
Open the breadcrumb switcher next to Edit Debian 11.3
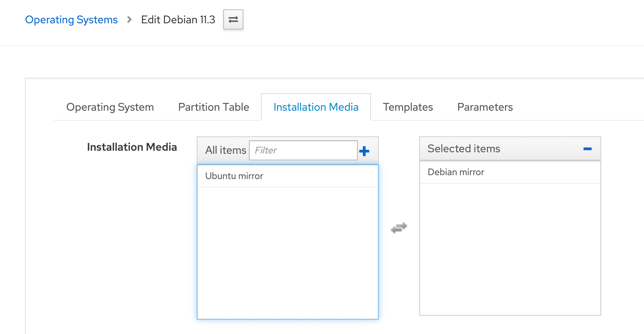233,19
